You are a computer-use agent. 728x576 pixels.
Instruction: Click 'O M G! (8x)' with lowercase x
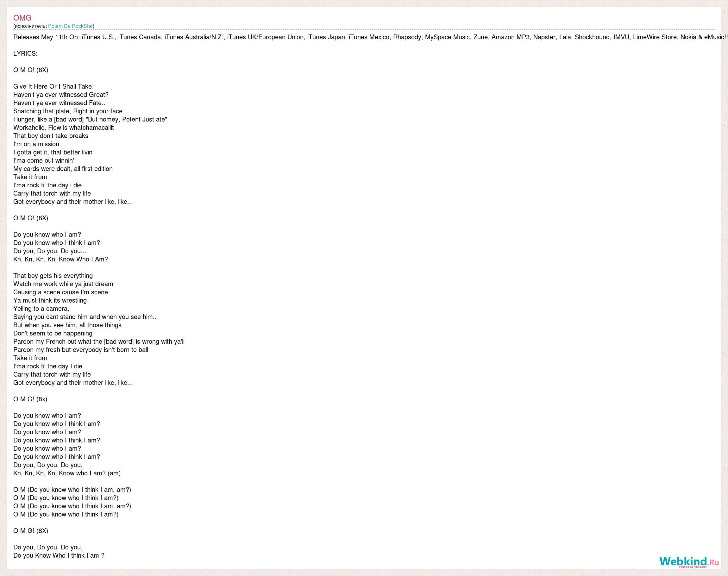pyautogui.click(x=30, y=399)
